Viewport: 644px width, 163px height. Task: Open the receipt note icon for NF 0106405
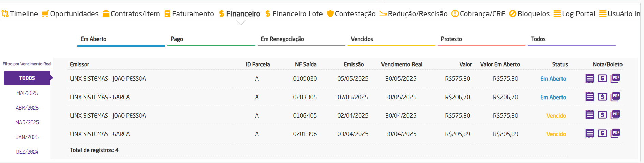click(x=589, y=115)
